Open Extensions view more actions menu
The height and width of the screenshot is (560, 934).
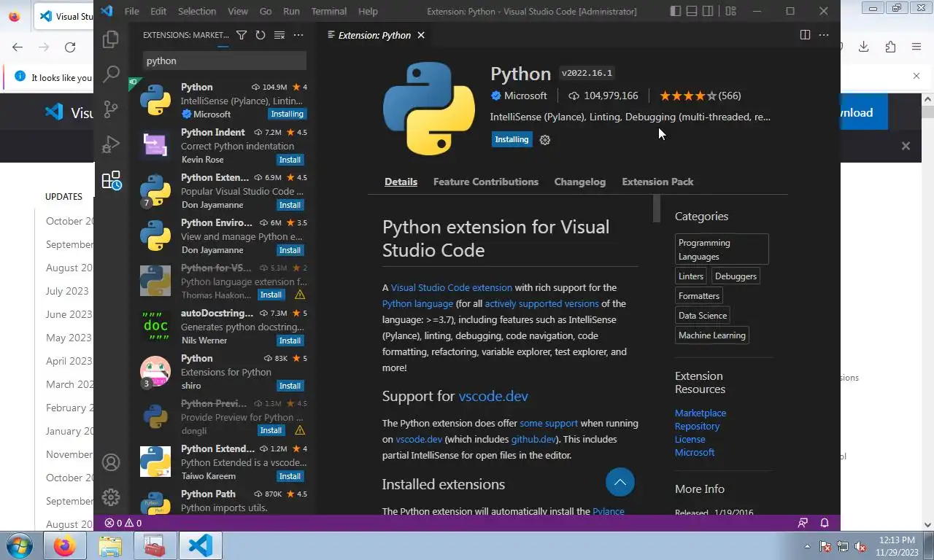[298, 35]
